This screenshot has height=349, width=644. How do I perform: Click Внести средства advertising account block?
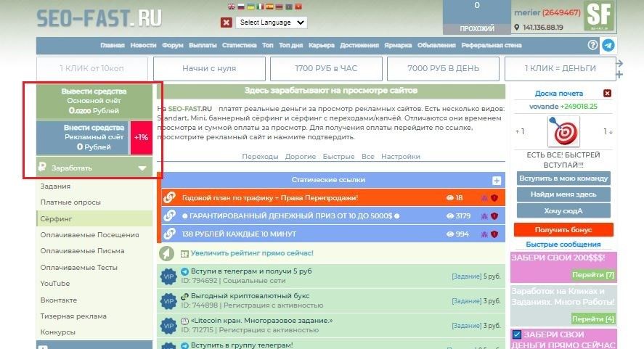click(x=82, y=138)
